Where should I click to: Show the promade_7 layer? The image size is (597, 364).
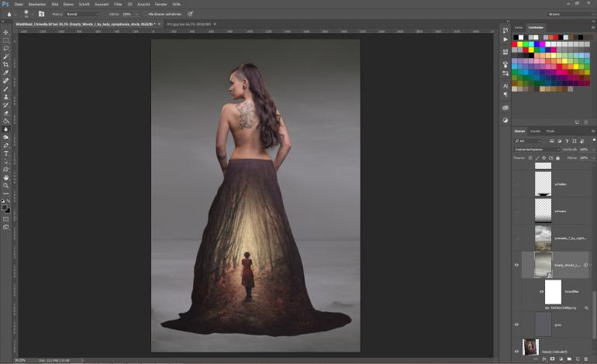click(x=516, y=238)
